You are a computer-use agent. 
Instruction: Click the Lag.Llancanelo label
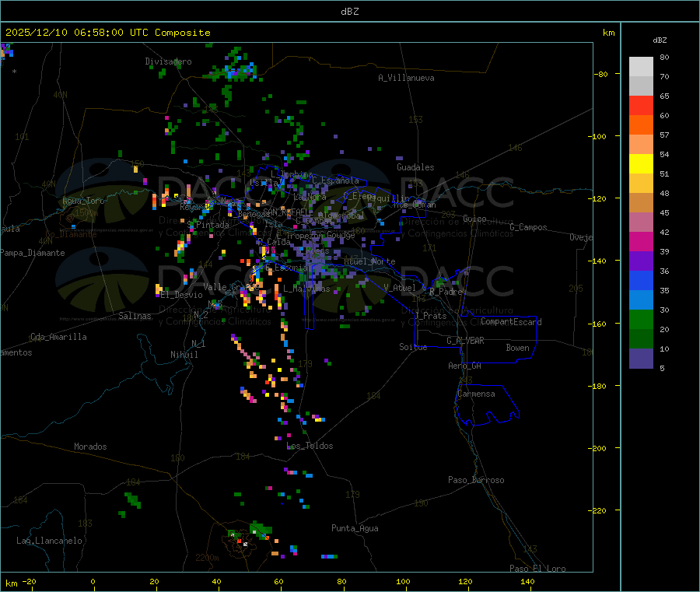(49, 541)
